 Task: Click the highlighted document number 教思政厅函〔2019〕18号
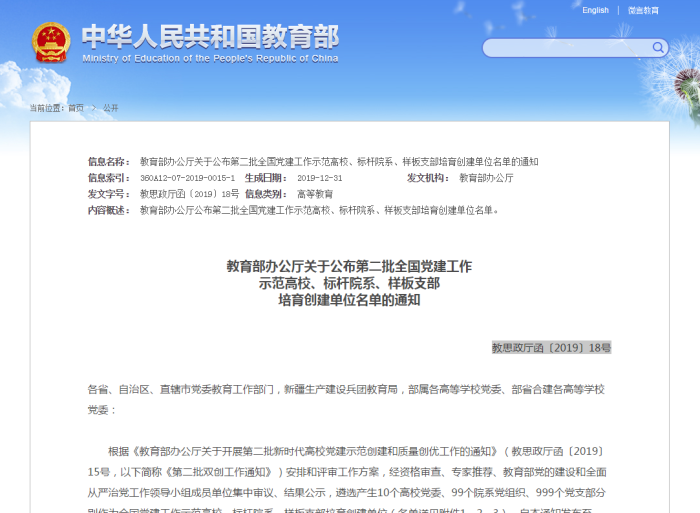pyautogui.click(x=551, y=348)
